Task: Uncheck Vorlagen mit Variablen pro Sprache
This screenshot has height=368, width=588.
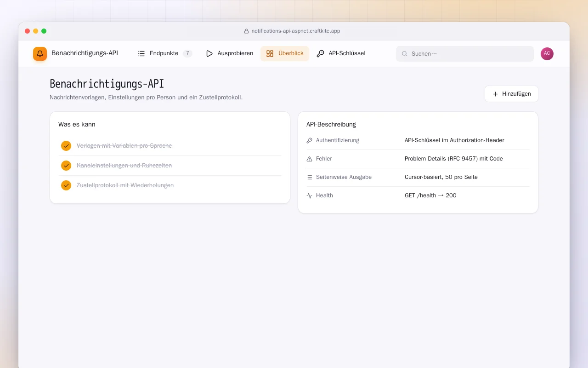Action: [x=66, y=146]
